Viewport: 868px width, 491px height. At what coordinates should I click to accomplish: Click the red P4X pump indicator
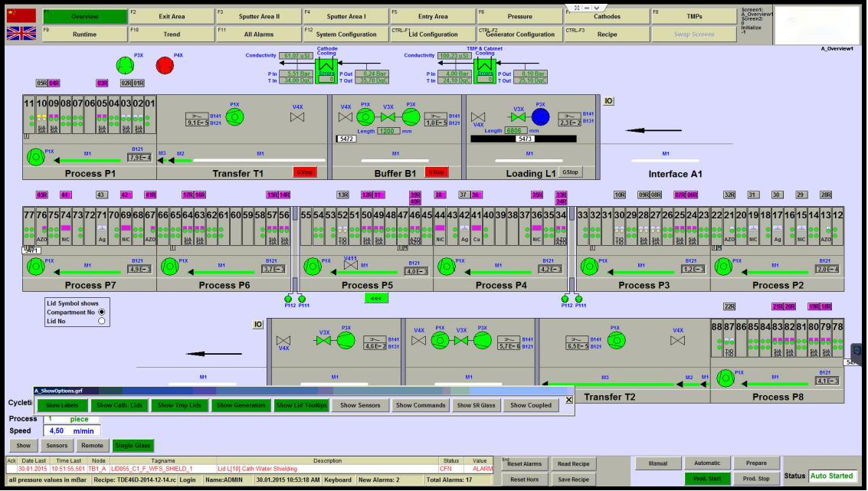(x=165, y=66)
